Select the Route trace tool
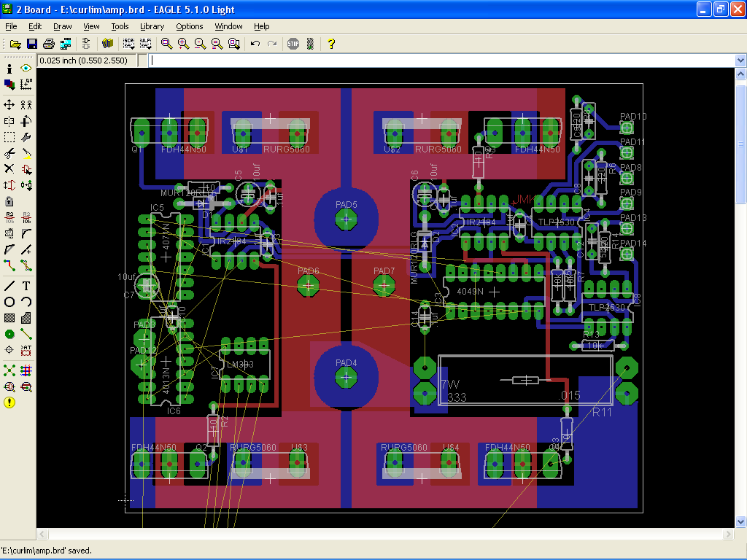 (x=9, y=265)
